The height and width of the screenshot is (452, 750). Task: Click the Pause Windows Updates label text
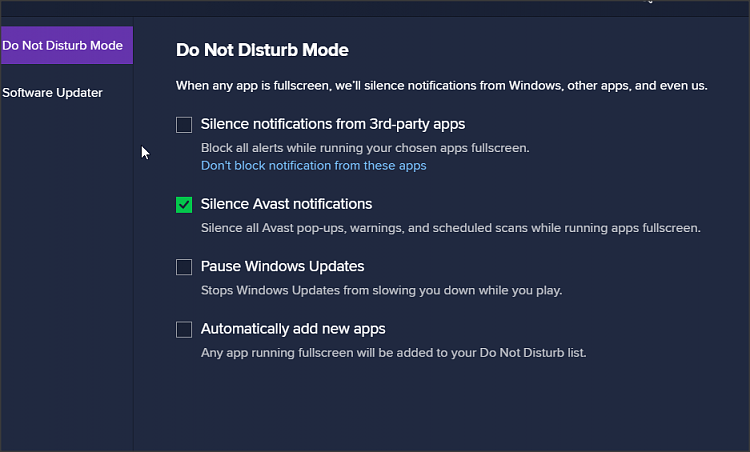pos(283,266)
